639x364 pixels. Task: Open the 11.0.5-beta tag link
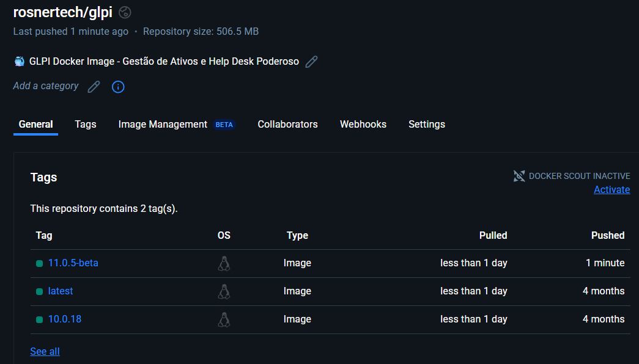73,263
